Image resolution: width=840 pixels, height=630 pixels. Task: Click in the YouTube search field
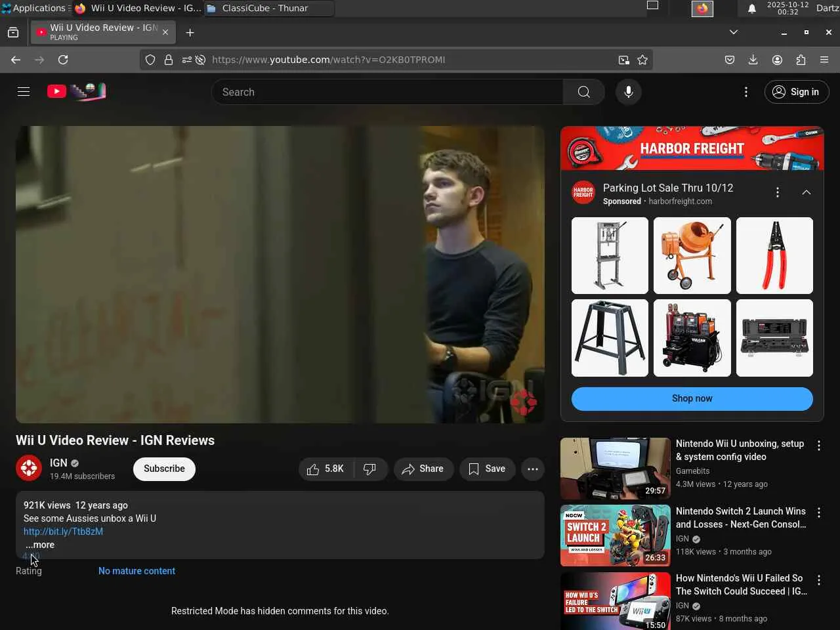point(387,92)
